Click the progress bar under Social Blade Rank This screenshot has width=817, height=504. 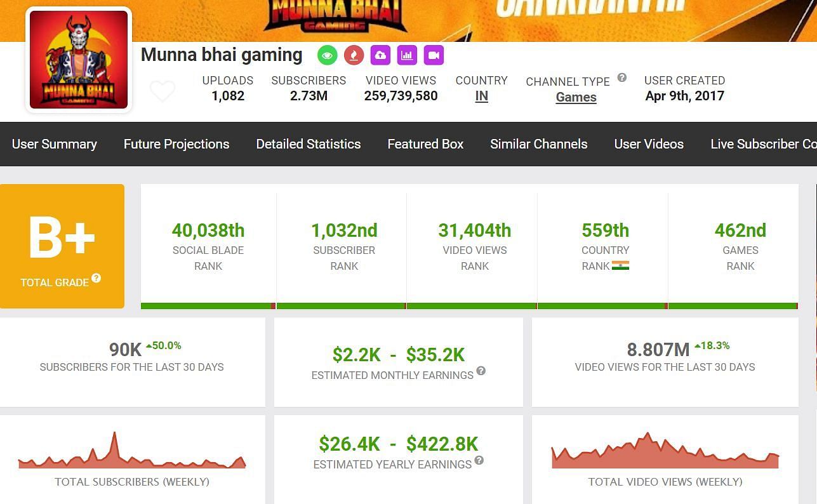(208, 306)
